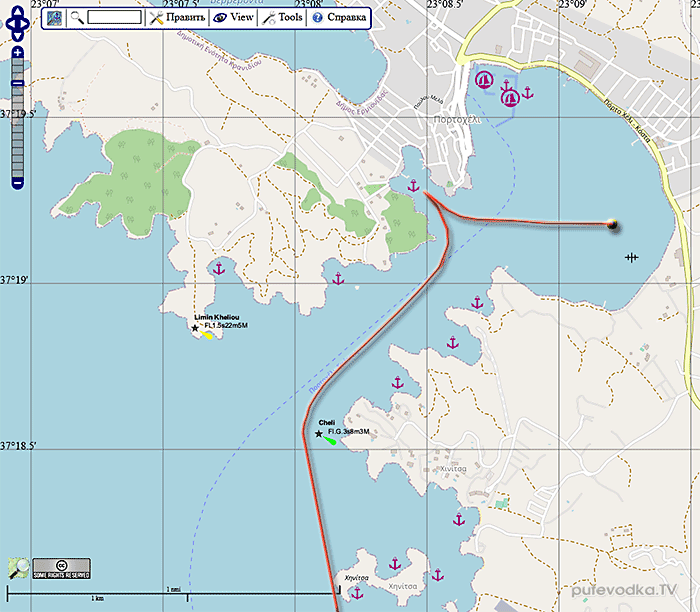Click the Limin Kheliou label text
Screen dimensions: 700x612
(x=217, y=317)
